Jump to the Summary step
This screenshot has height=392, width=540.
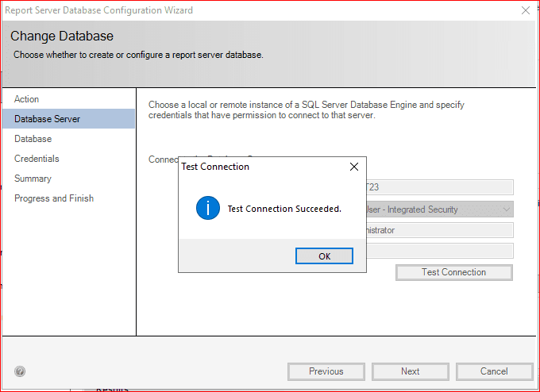(x=33, y=179)
